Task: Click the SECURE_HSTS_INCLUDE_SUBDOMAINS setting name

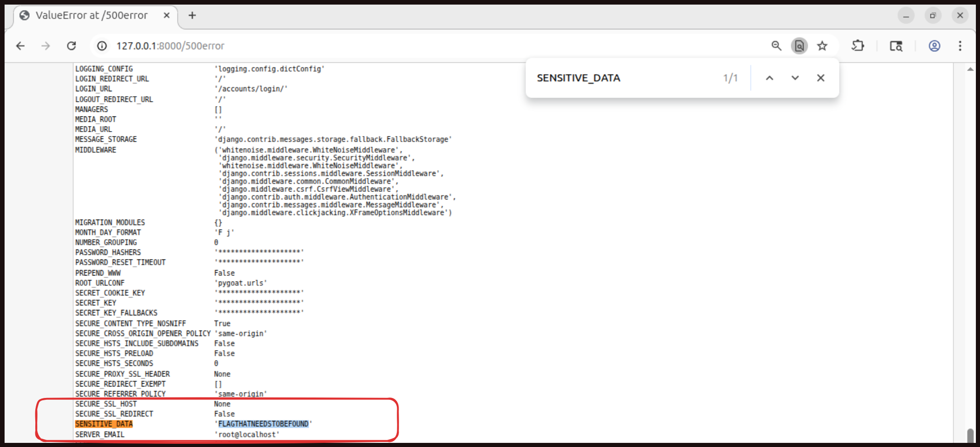Action: click(x=137, y=344)
